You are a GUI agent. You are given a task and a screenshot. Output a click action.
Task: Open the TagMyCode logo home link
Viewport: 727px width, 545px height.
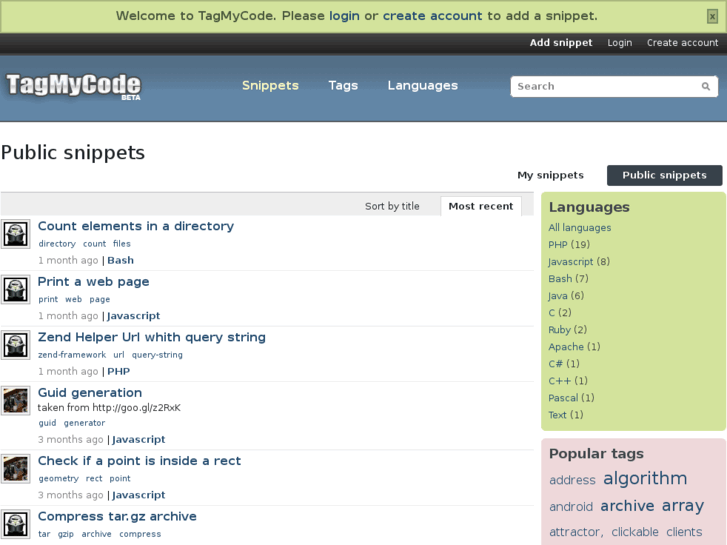pyautogui.click(x=73, y=86)
